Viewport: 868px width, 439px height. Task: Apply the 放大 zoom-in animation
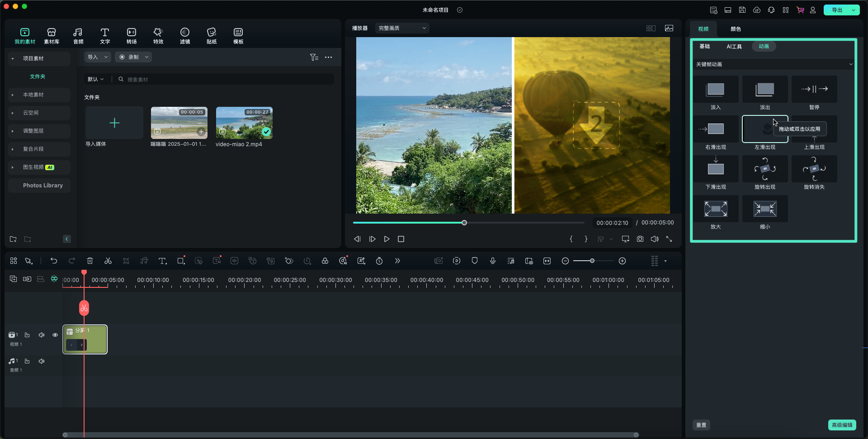[x=716, y=209]
